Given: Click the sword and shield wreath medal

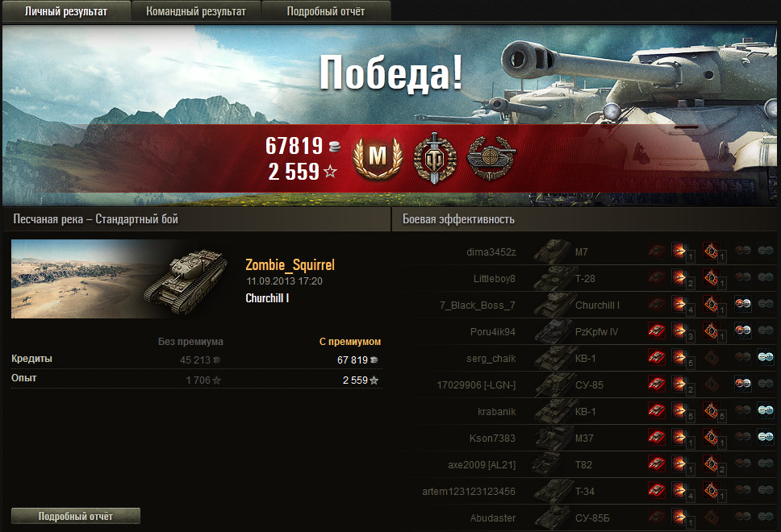Looking at the screenshot, I should pos(435,158).
